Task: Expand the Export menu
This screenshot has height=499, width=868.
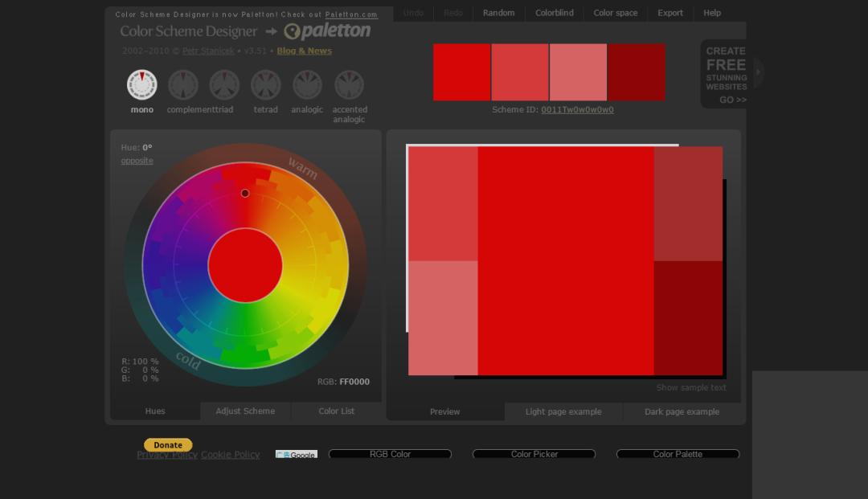Action: click(x=669, y=13)
